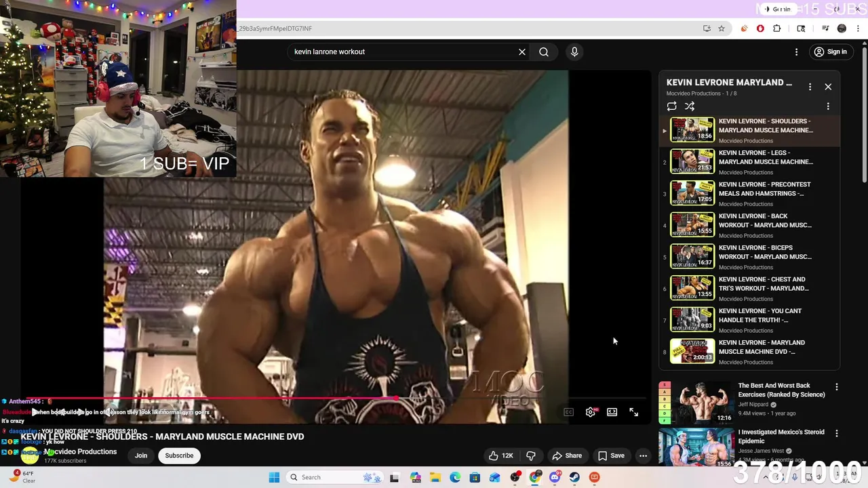The image size is (868, 488).
Task: Clear the YouTube search box text
Action: (x=522, y=52)
